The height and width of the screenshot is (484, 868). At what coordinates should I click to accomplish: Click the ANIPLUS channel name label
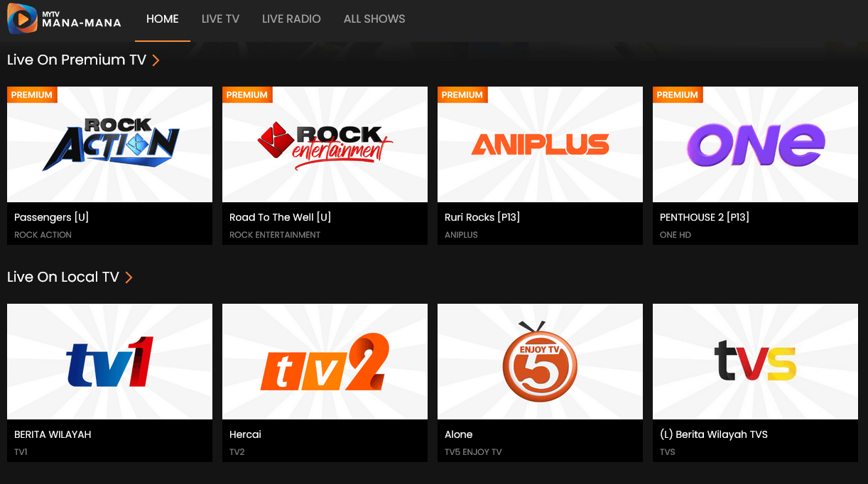pos(461,235)
